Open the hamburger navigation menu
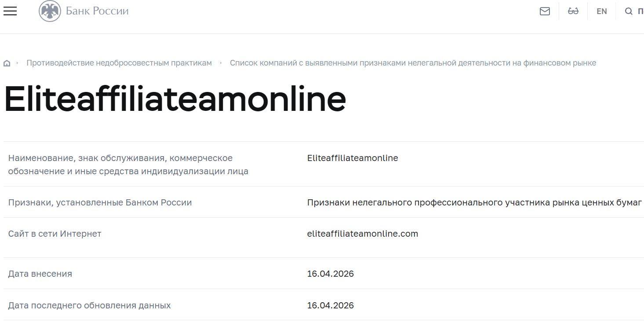 (10, 11)
